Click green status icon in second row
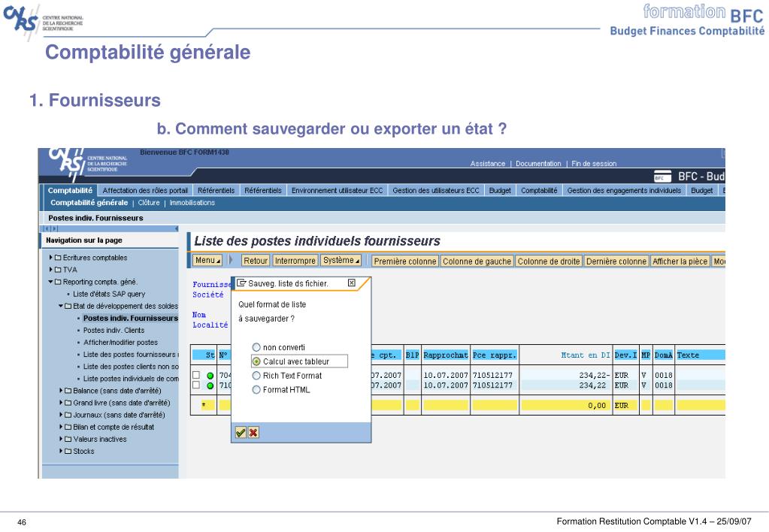This screenshot has width=769, height=532. click(210, 386)
